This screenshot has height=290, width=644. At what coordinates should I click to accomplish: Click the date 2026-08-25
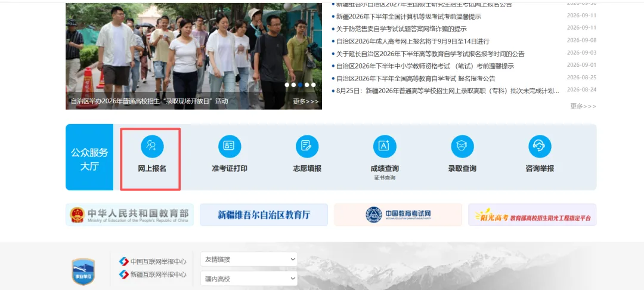coord(581,77)
